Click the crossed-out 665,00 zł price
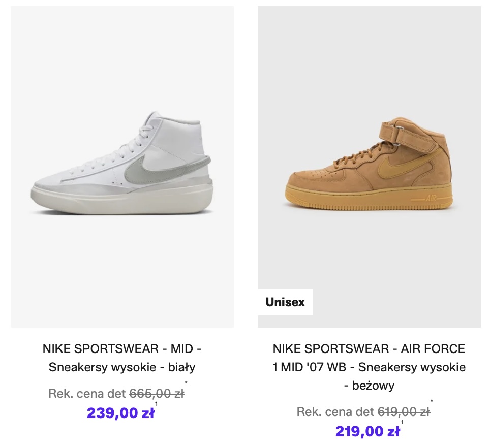490x448 pixels. pyautogui.click(x=157, y=393)
